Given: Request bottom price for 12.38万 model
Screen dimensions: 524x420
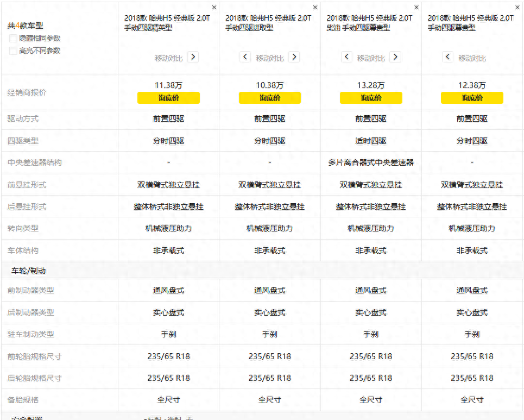Looking at the screenshot, I should point(472,98).
